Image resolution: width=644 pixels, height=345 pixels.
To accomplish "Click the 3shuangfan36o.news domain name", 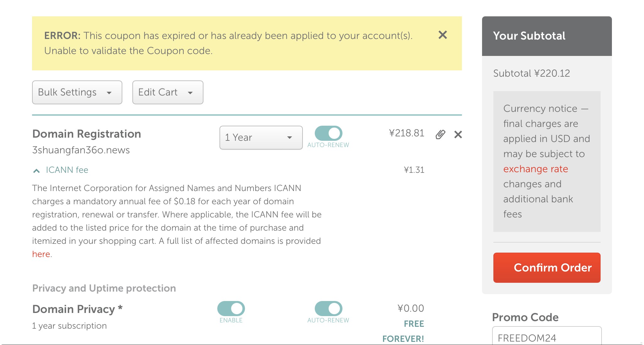I will click(x=81, y=150).
